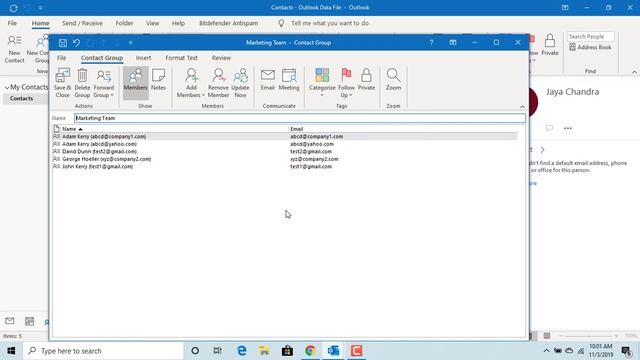Open Send / Receive tab in Outlook

coord(82,23)
